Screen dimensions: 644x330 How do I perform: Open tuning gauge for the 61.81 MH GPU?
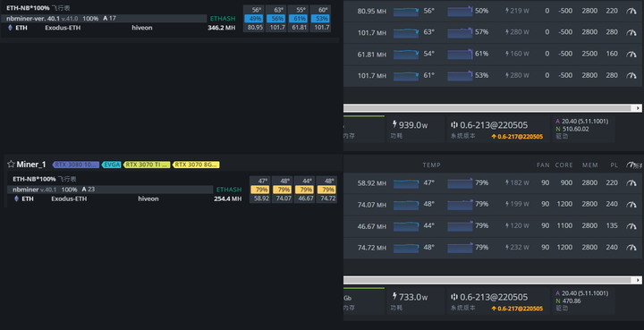click(x=631, y=55)
